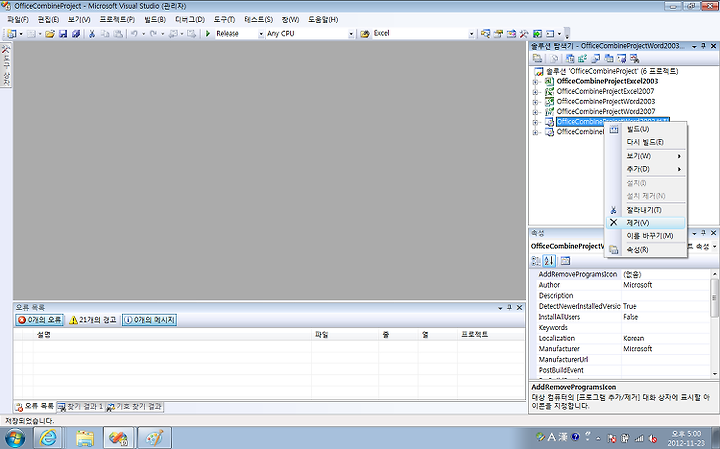Open the Any CPU platform dropdown

click(x=351, y=34)
